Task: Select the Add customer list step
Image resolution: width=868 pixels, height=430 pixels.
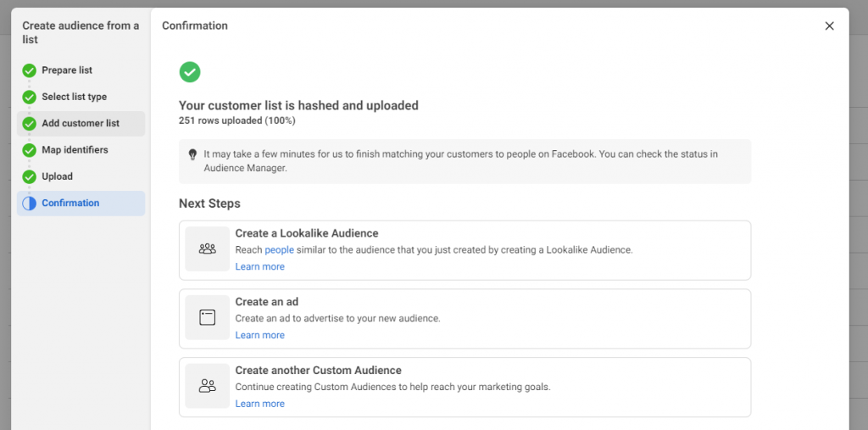Action: tap(81, 124)
